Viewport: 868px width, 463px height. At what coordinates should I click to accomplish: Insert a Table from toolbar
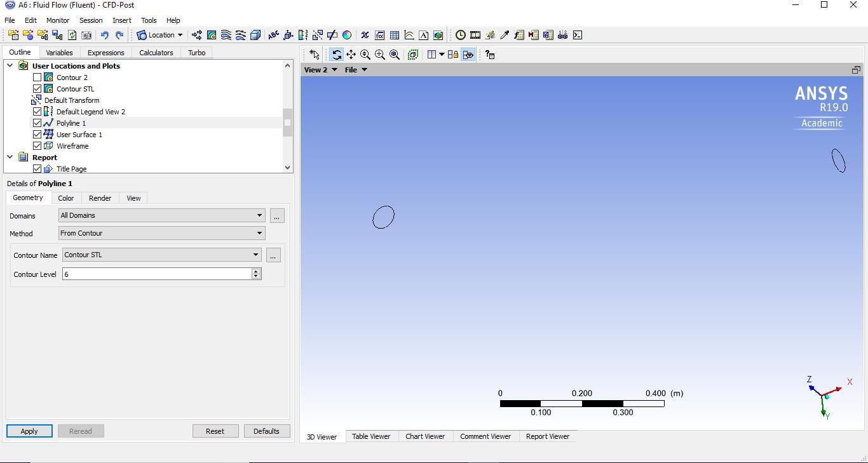click(x=395, y=35)
